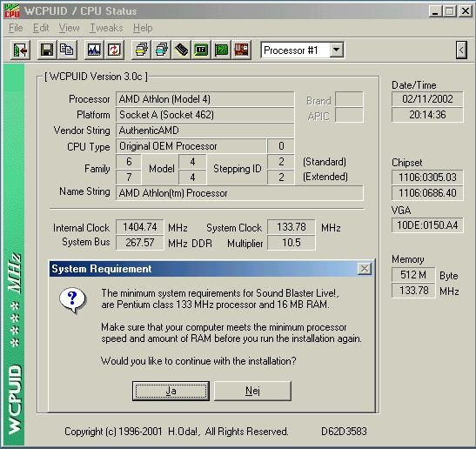Click Nej to cancel installation

pos(252,391)
